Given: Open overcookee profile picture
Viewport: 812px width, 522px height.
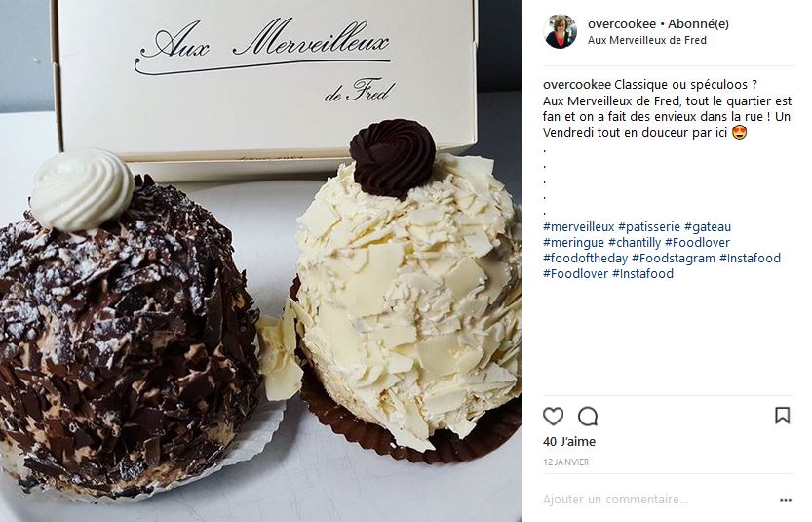Looking at the screenshot, I should (561, 31).
